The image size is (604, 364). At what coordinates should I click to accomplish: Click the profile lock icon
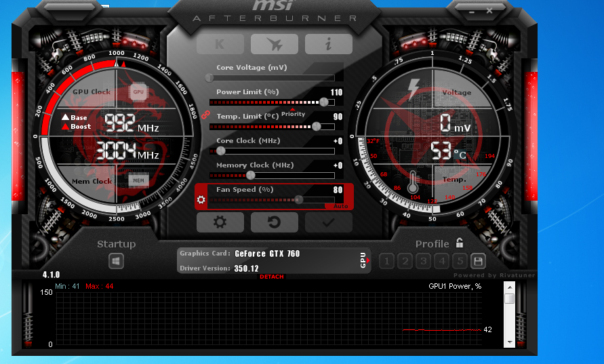[x=460, y=243]
